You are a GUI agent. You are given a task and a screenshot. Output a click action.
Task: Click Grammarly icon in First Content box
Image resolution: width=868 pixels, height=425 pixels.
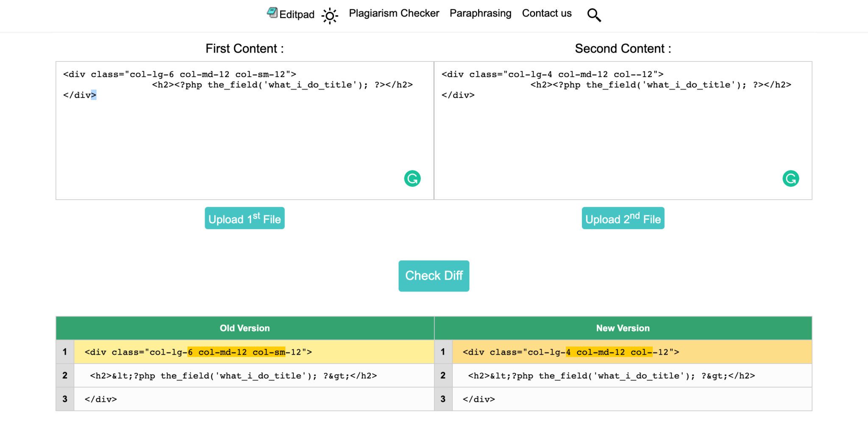tap(412, 178)
